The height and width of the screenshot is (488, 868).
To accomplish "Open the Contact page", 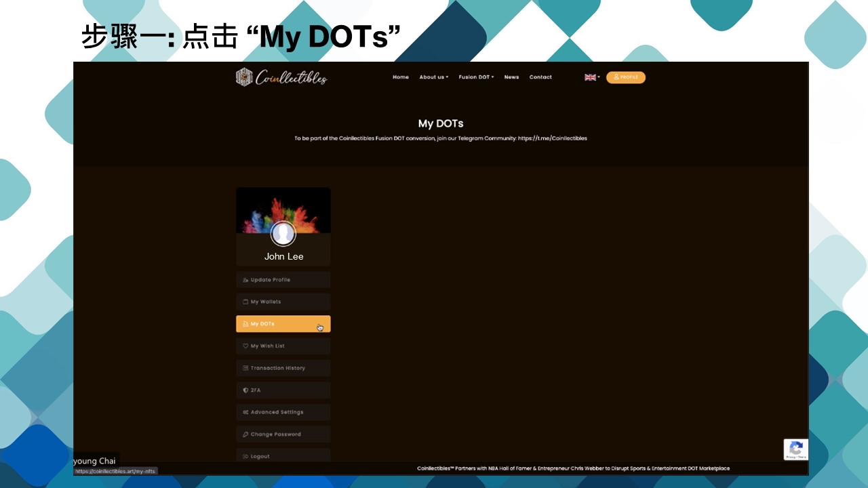I will click(x=540, y=77).
